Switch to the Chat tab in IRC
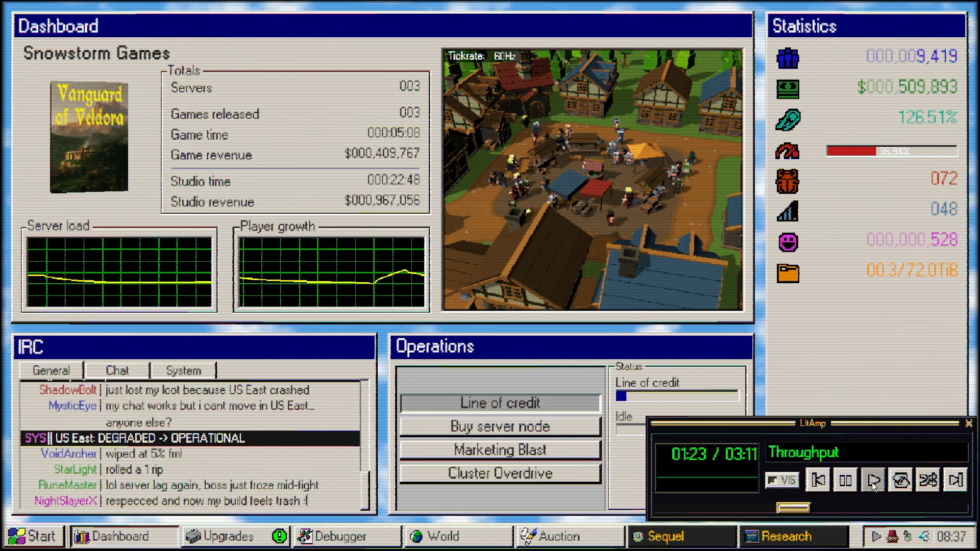980x551 pixels. (117, 370)
